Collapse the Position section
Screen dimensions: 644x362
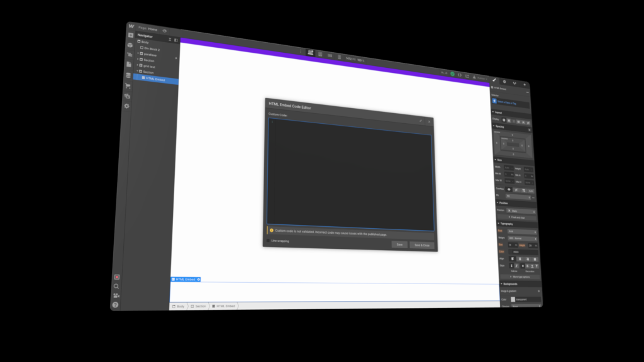click(502, 203)
